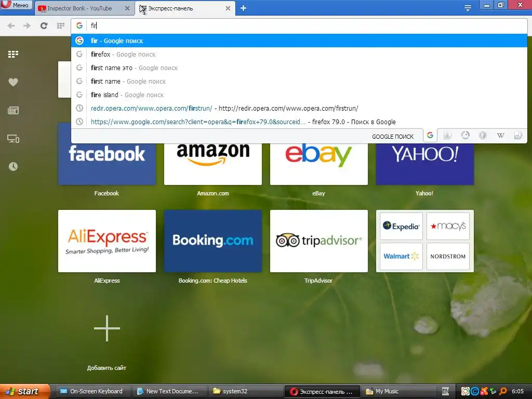The image size is (532, 399).
Task: Click the Google icon in the address bar
Action: point(79,25)
